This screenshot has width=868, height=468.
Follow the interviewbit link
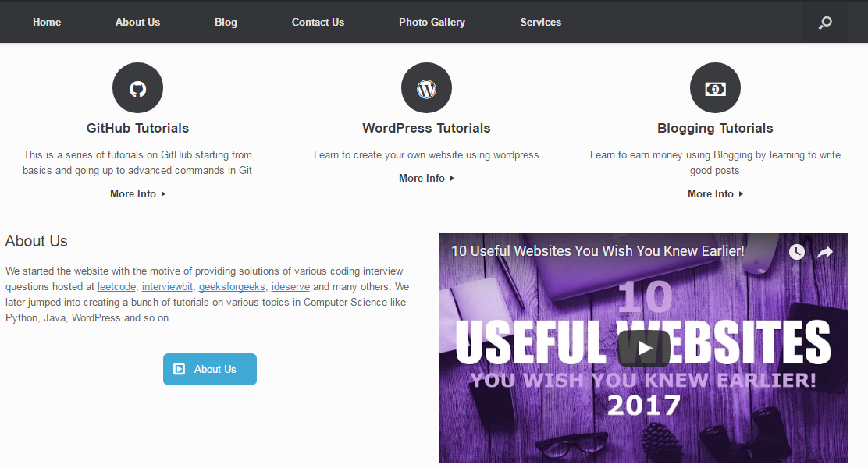tap(167, 286)
